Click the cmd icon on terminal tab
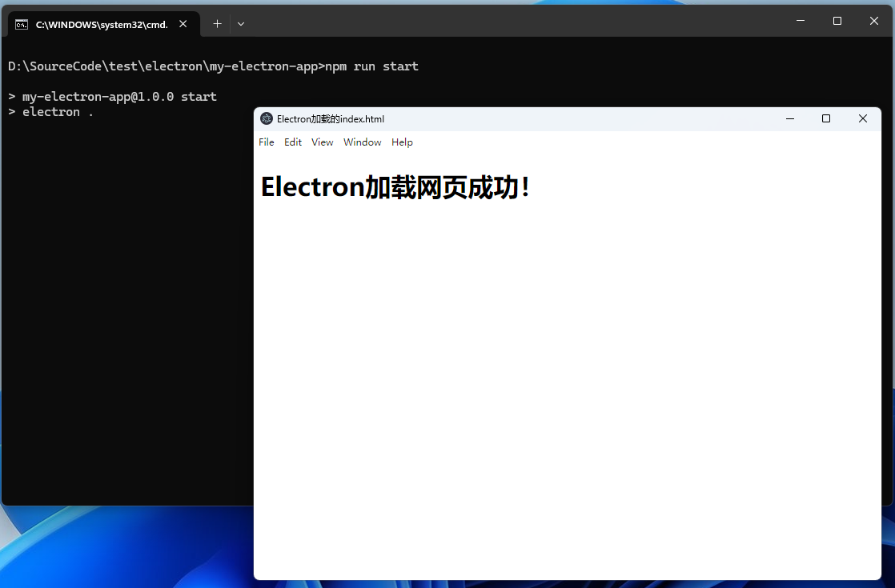895x588 pixels. [x=22, y=25]
